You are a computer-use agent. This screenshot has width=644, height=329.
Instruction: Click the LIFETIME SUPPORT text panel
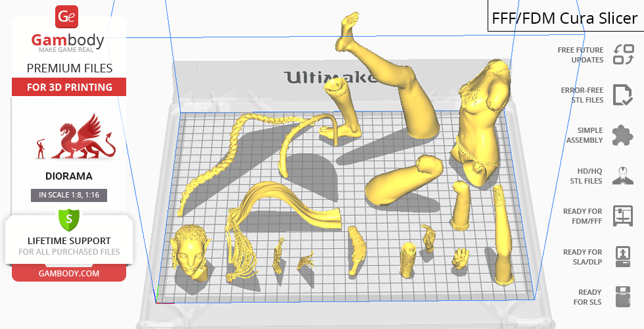68,245
